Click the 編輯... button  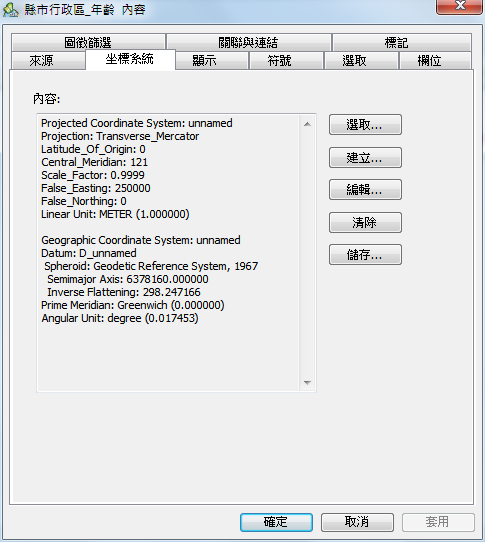click(x=365, y=189)
